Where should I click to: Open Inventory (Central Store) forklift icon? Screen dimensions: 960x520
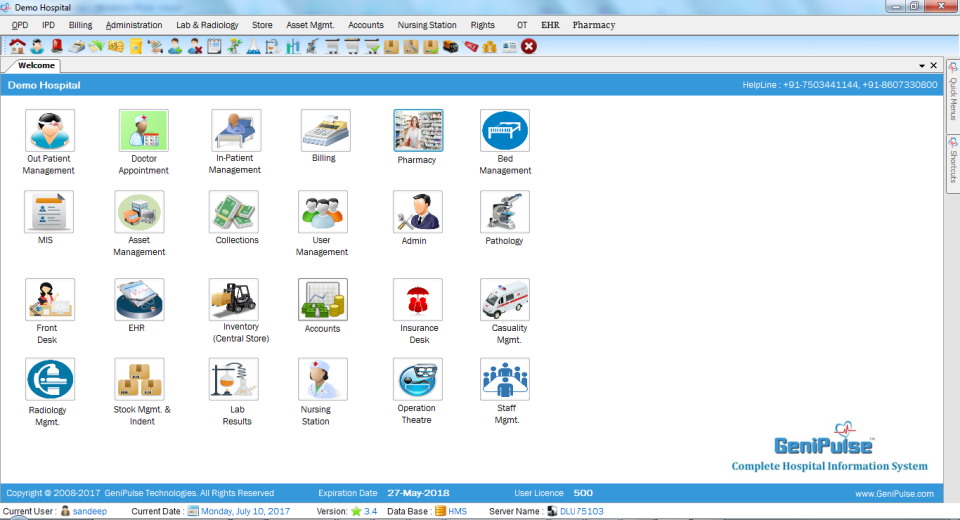tap(234, 300)
